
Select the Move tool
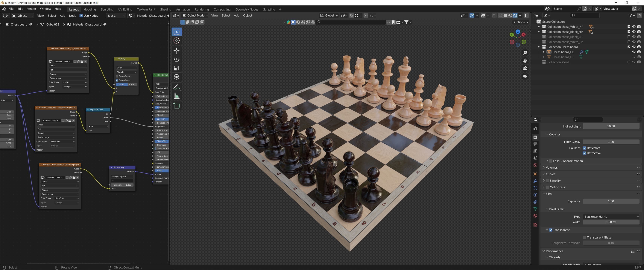click(x=177, y=51)
